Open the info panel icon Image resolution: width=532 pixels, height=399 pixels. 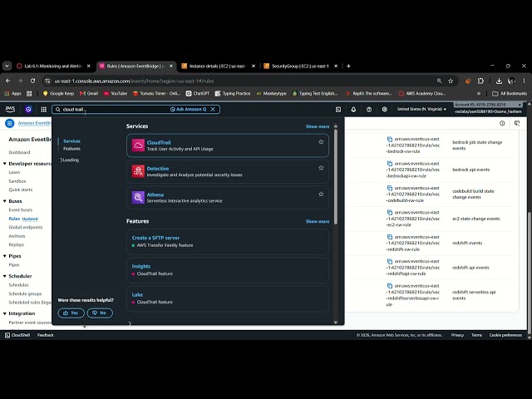coord(502,123)
